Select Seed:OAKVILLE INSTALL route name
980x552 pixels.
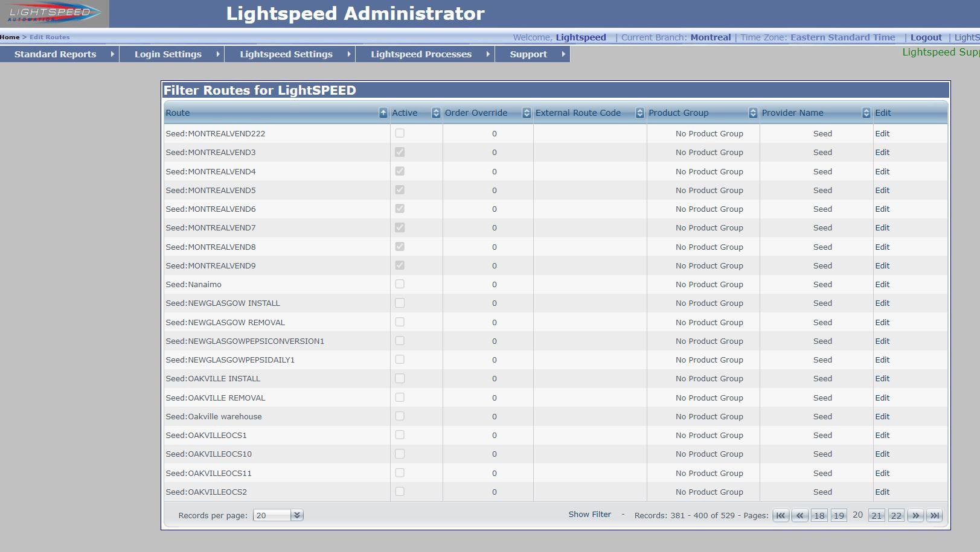click(213, 379)
